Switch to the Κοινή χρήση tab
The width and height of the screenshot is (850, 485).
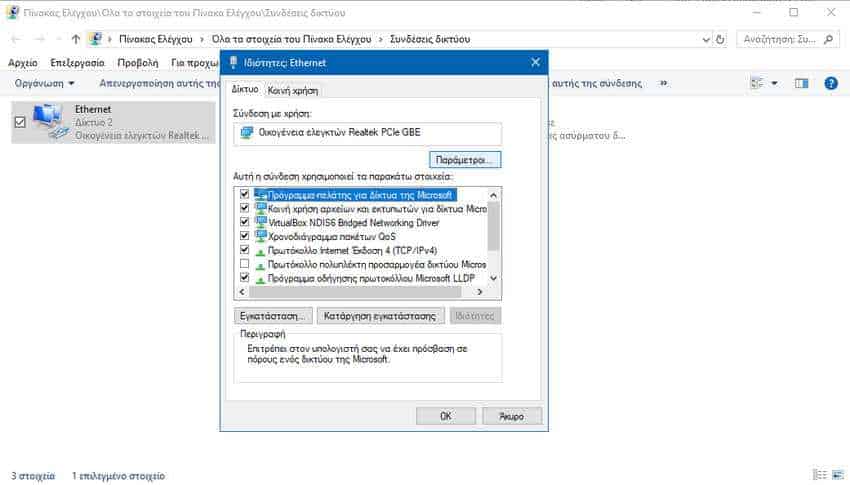(x=293, y=90)
